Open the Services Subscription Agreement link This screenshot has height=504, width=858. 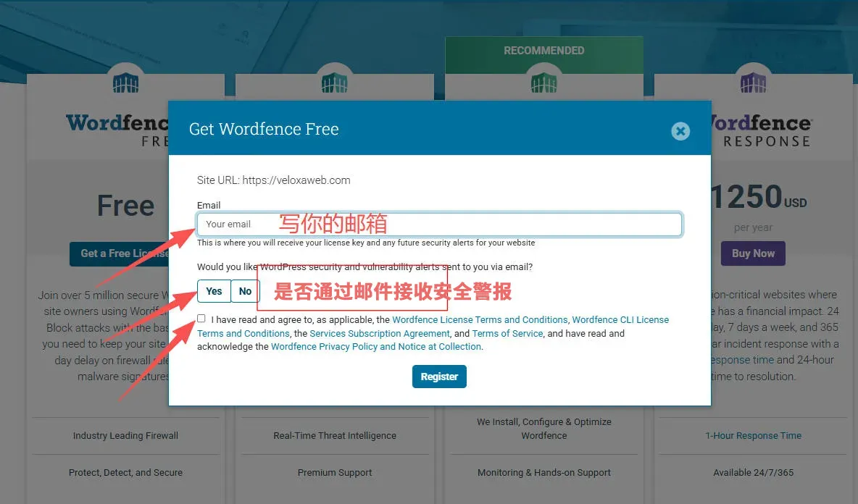380,333
